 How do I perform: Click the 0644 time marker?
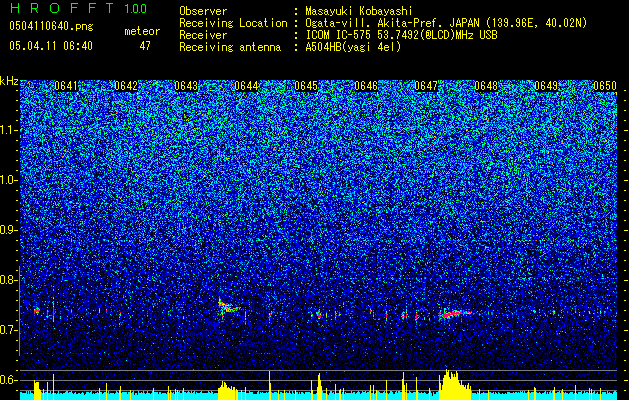pos(246,86)
